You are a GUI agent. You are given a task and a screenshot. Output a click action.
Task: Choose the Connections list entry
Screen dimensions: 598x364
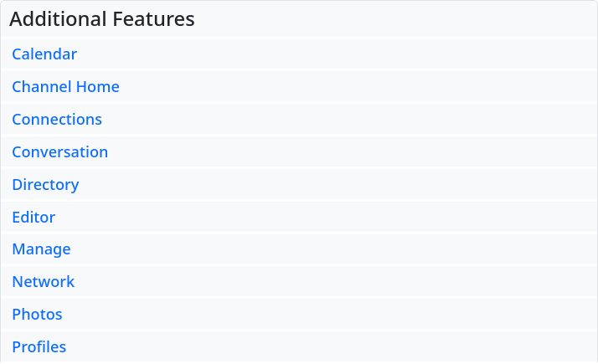point(299,120)
